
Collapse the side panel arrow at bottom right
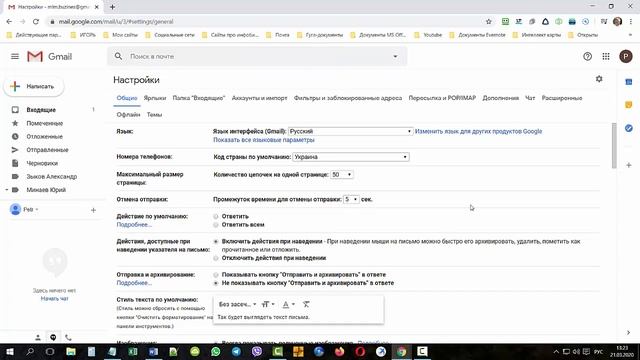(629, 333)
